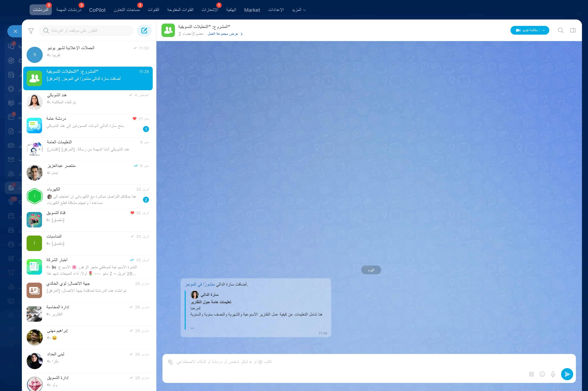Go to القنوات tab
The height and width of the screenshot is (391, 588).
click(153, 10)
